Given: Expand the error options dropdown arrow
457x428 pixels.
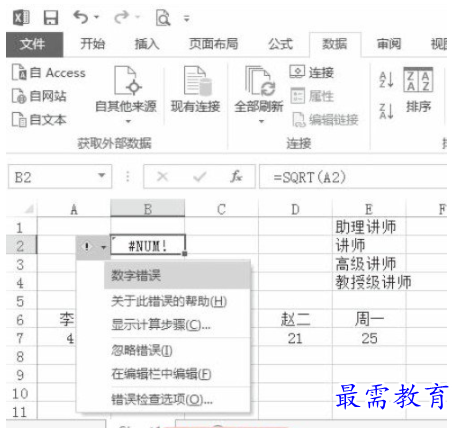Looking at the screenshot, I should (103, 247).
